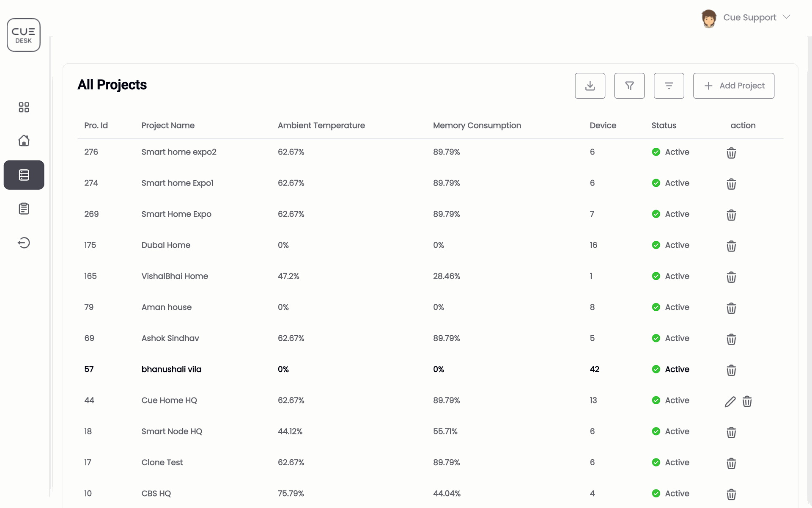Screen dimensions: 812x508
Task: Open the bhanushali vila project row
Action: tap(171, 369)
